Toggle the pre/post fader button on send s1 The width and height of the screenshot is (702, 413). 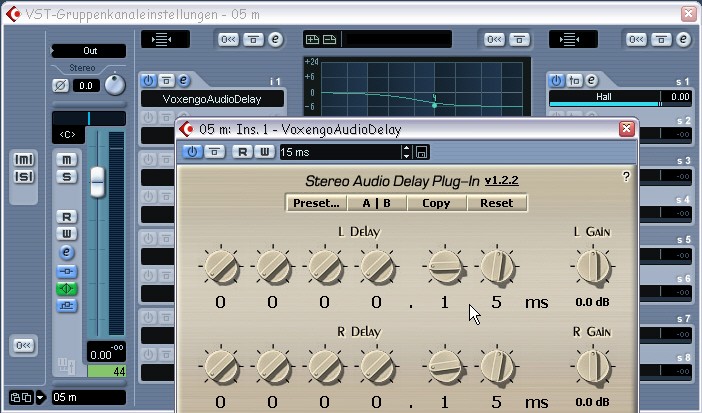click(x=574, y=81)
